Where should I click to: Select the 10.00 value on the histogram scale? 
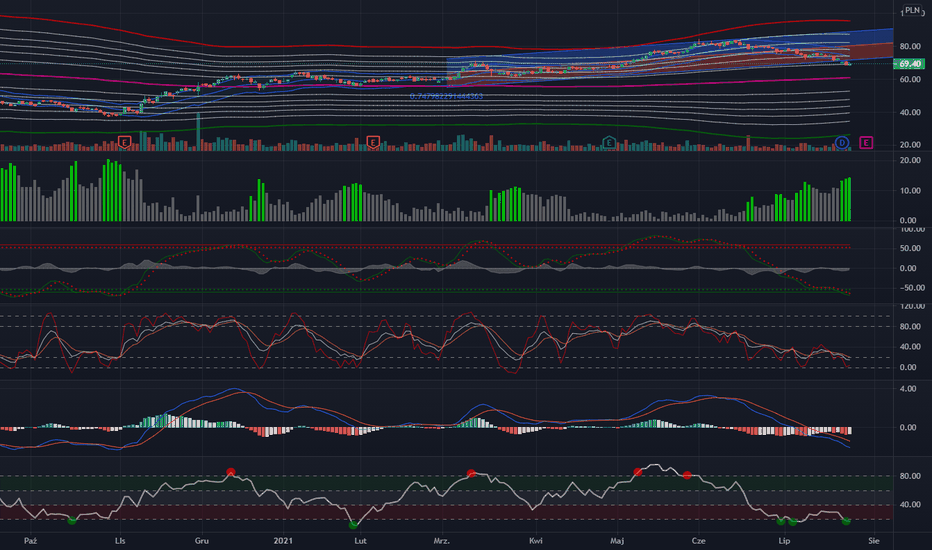pos(910,191)
